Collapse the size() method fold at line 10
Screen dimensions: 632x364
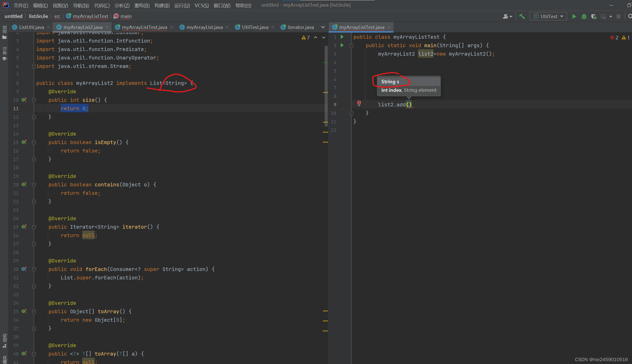click(34, 100)
